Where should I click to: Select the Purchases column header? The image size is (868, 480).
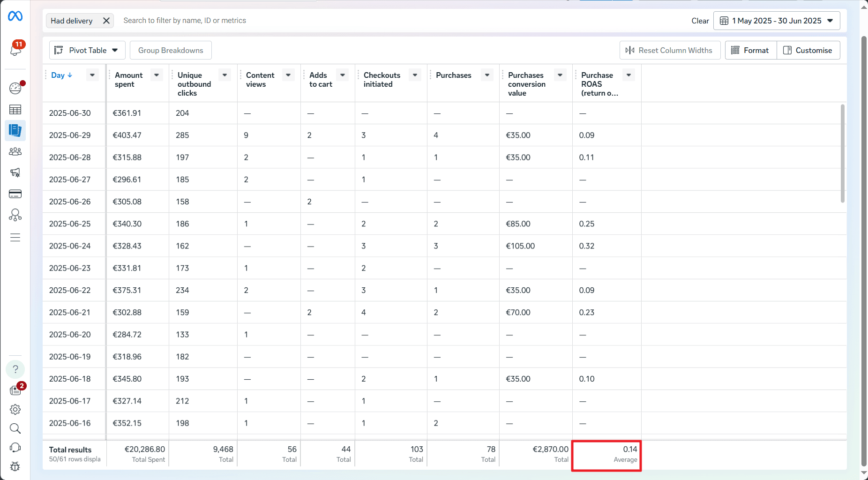454,75
